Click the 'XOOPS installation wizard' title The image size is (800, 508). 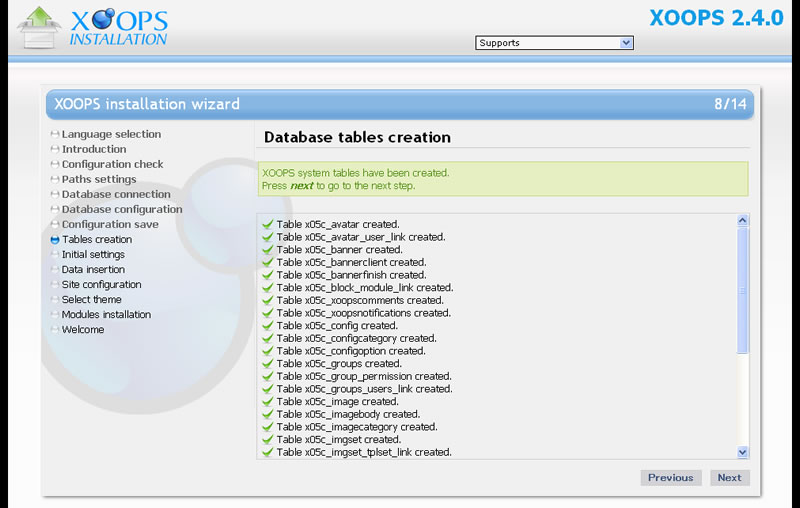coord(147,104)
